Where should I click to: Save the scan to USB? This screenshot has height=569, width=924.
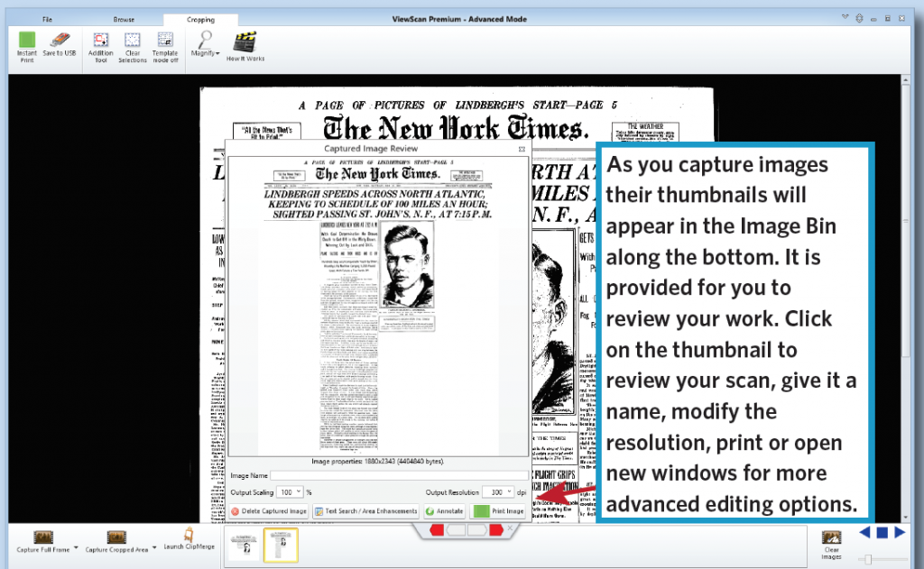pos(60,45)
